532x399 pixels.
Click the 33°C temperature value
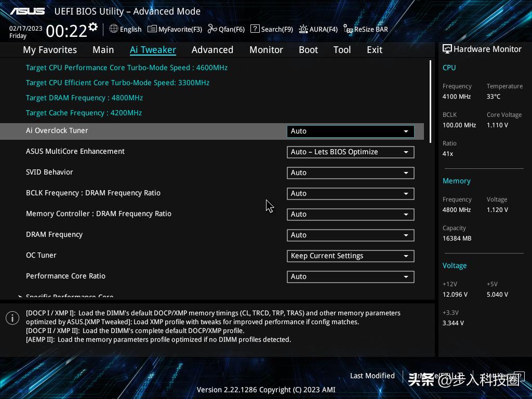point(494,97)
